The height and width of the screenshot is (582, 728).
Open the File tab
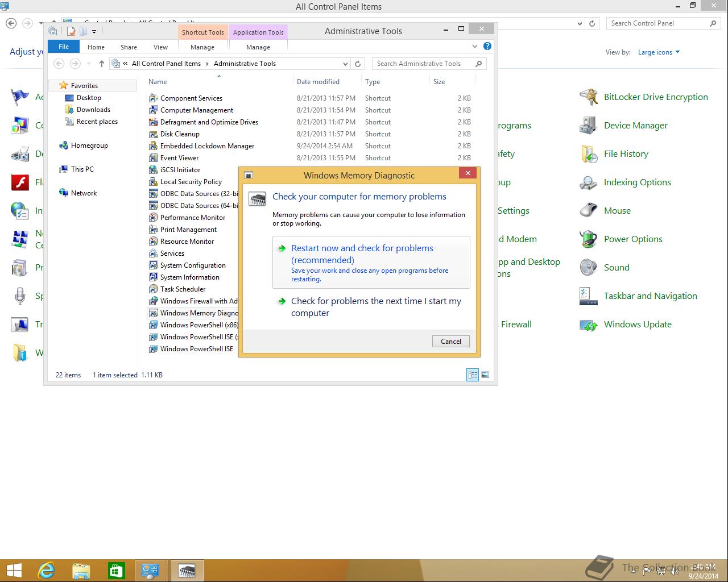[x=64, y=47]
